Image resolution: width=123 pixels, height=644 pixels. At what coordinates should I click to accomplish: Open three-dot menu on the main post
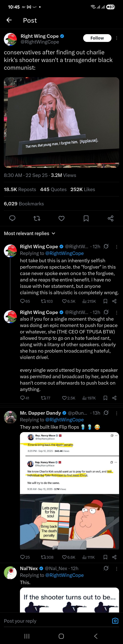click(x=117, y=38)
